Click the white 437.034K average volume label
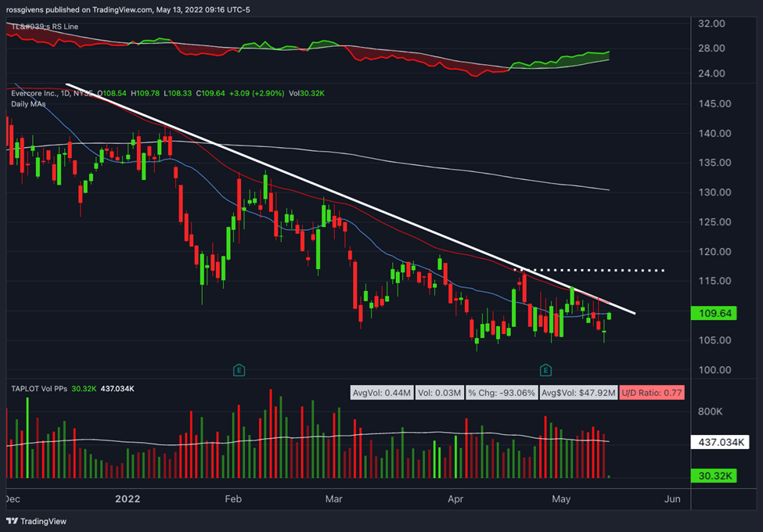Screen dimensions: 763x532 (721, 441)
